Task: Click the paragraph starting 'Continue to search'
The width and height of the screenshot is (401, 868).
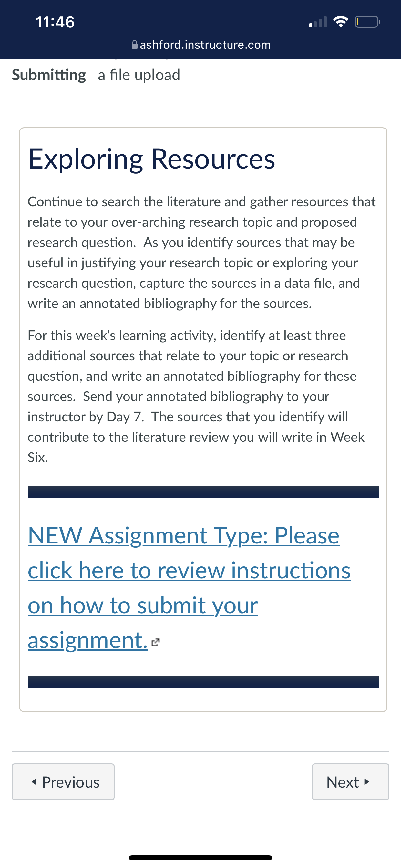Action: [x=201, y=253]
